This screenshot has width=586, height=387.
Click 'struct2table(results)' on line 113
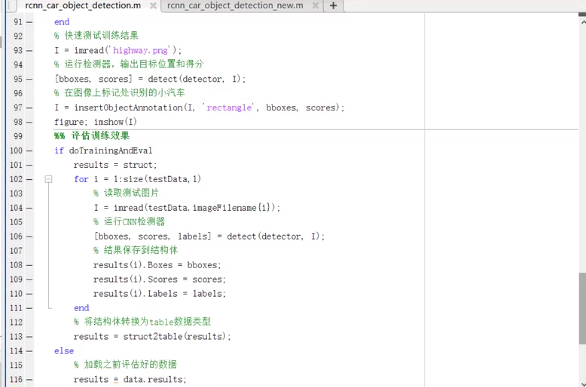[175, 337]
